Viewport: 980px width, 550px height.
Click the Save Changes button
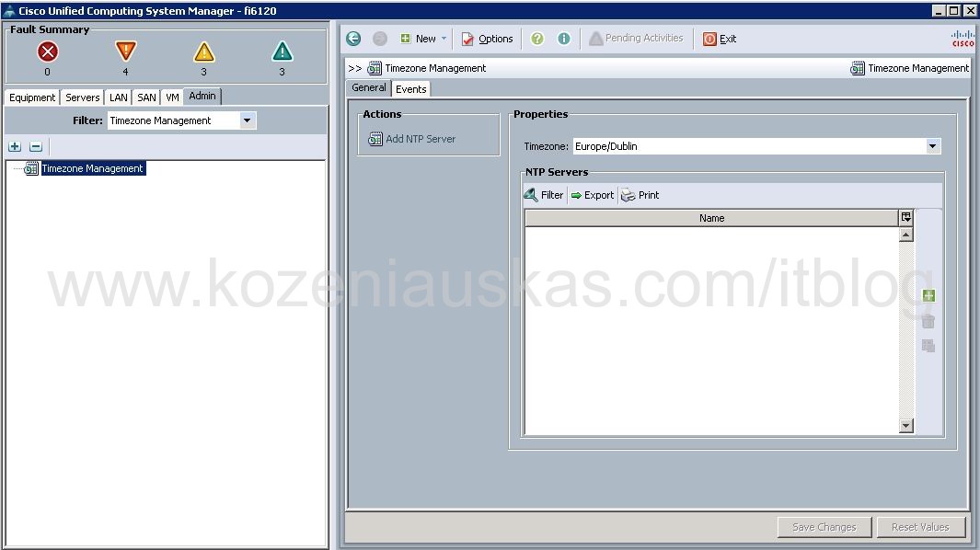click(x=824, y=527)
